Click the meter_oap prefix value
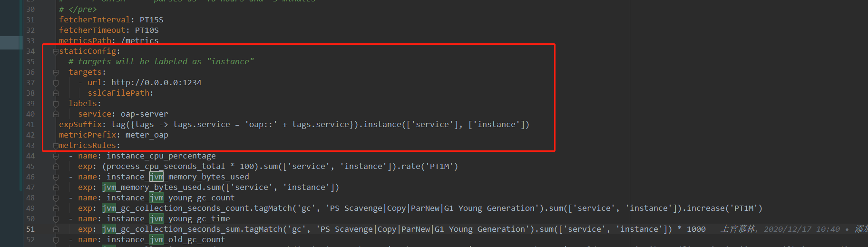The width and height of the screenshot is (868, 247). 146,135
